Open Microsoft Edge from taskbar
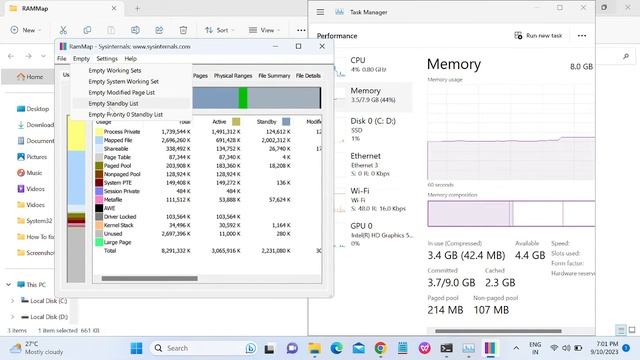This screenshot has height=360, width=640. pyautogui.click(x=337, y=348)
